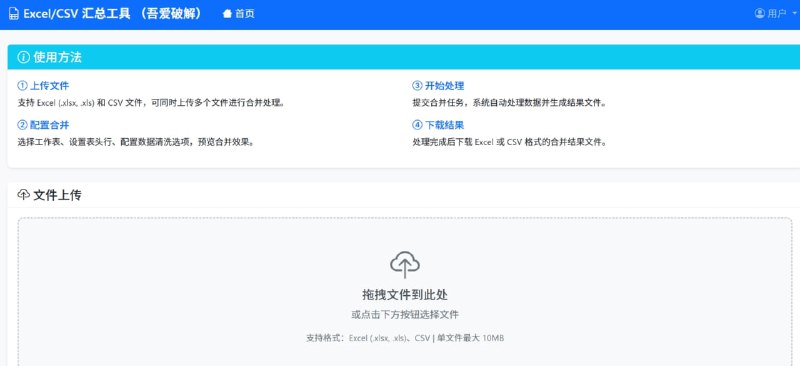Click the 拖拽文件到此处 drop zone

coord(405,296)
